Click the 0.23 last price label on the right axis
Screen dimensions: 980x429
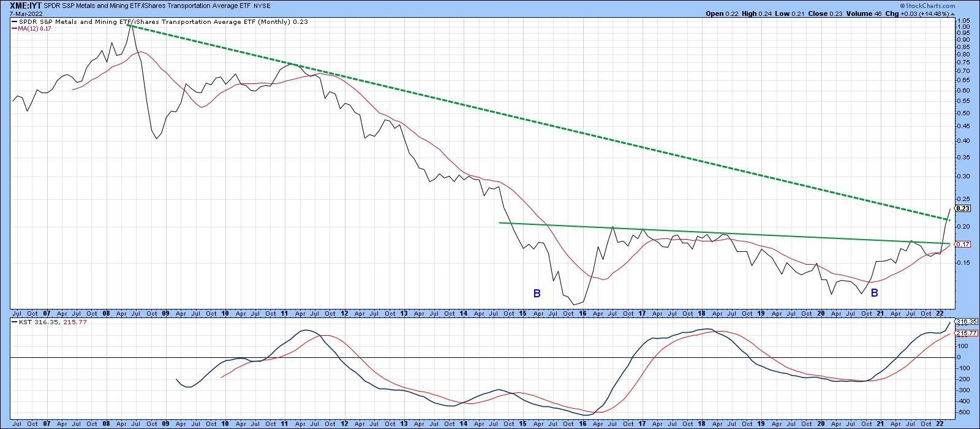pos(963,208)
